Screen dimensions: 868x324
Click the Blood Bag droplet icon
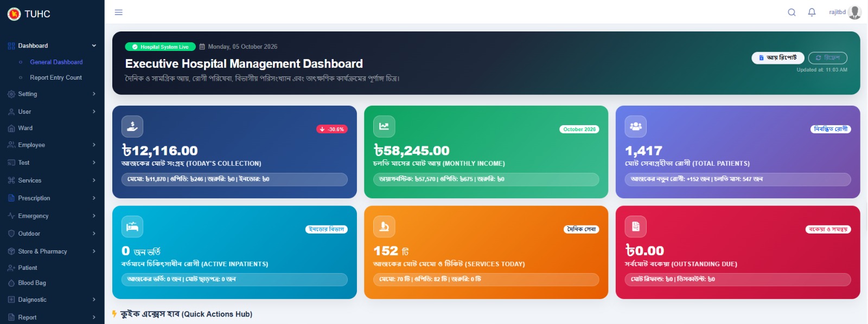[x=11, y=283]
